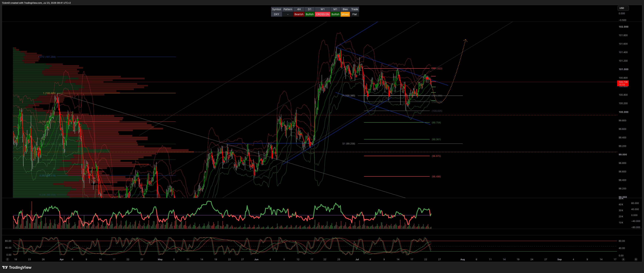Click the Bearish 4H status cell
Viewport: 644px width, 273px height.
click(x=299, y=14)
